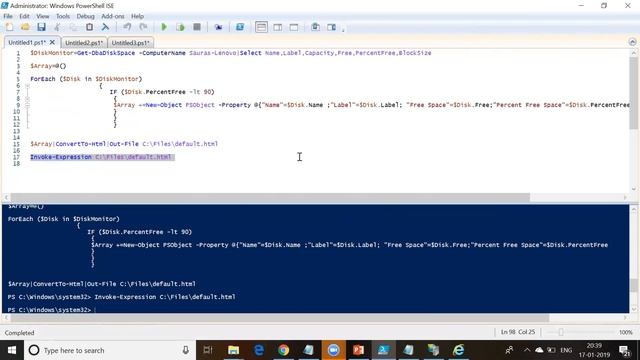Switch to the Untitled2.ps1 tab
The image size is (640, 360).
point(84,42)
